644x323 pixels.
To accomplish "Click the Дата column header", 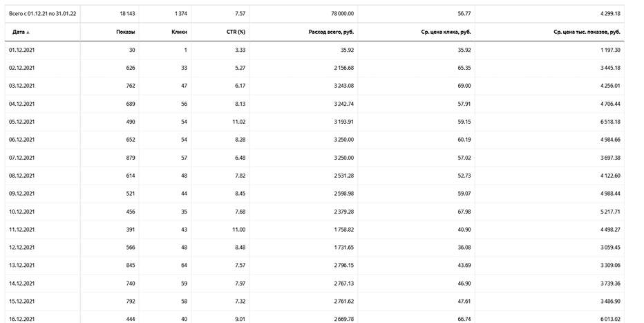I will (19, 32).
